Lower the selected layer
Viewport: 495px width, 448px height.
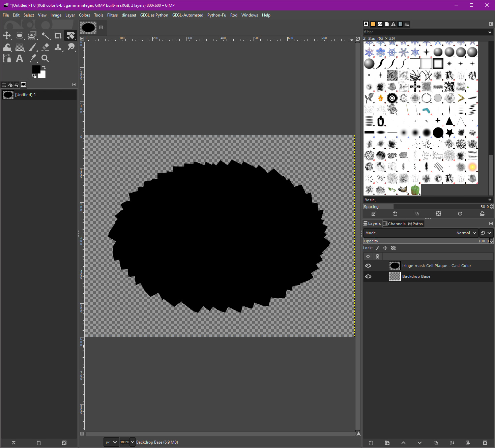pyautogui.click(x=419, y=443)
